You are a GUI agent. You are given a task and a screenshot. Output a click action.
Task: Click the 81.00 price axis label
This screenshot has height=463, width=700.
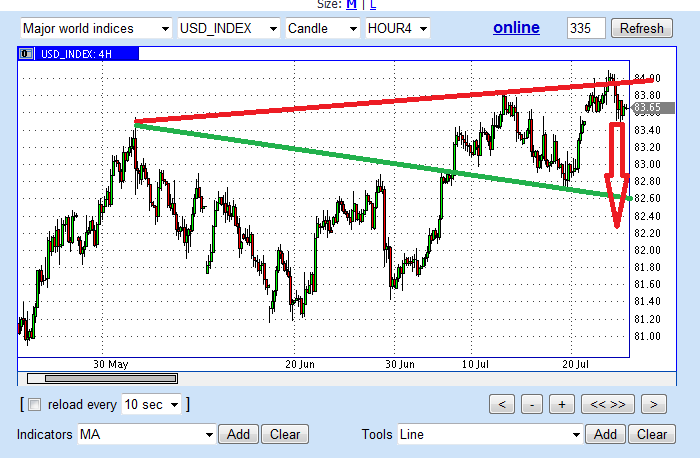tap(647, 336)
